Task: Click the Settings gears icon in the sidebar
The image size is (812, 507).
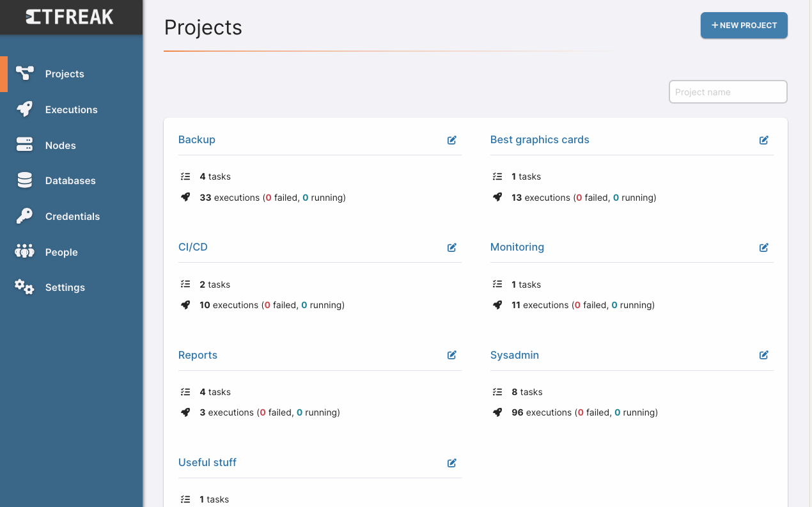Action: [x=24, y=287]
